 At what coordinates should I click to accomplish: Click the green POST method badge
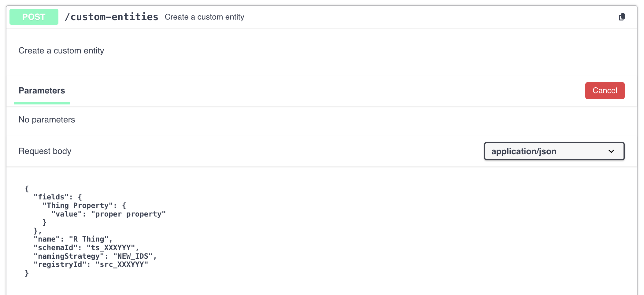tap(34, 17)
